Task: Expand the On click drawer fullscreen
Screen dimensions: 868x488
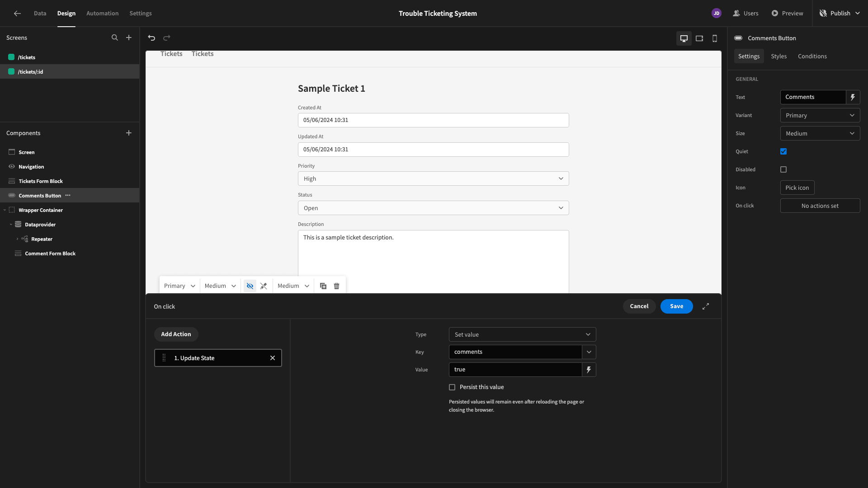Action: pos(706,306)
